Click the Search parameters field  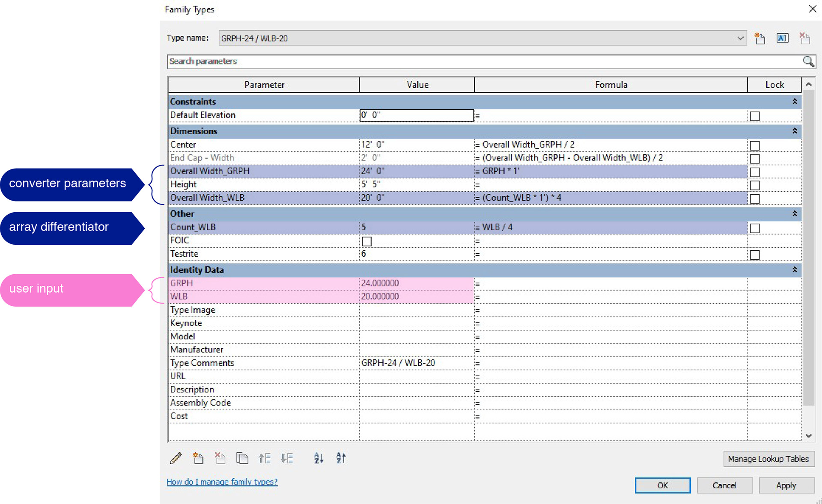pos(484,62)
